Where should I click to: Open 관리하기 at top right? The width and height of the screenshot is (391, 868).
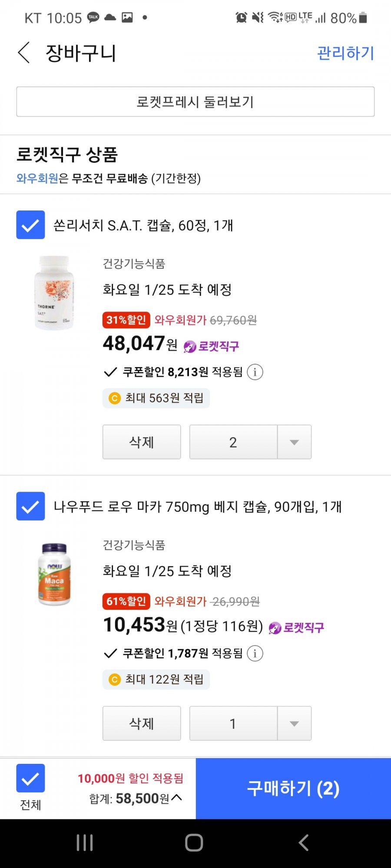pos(345,53)
